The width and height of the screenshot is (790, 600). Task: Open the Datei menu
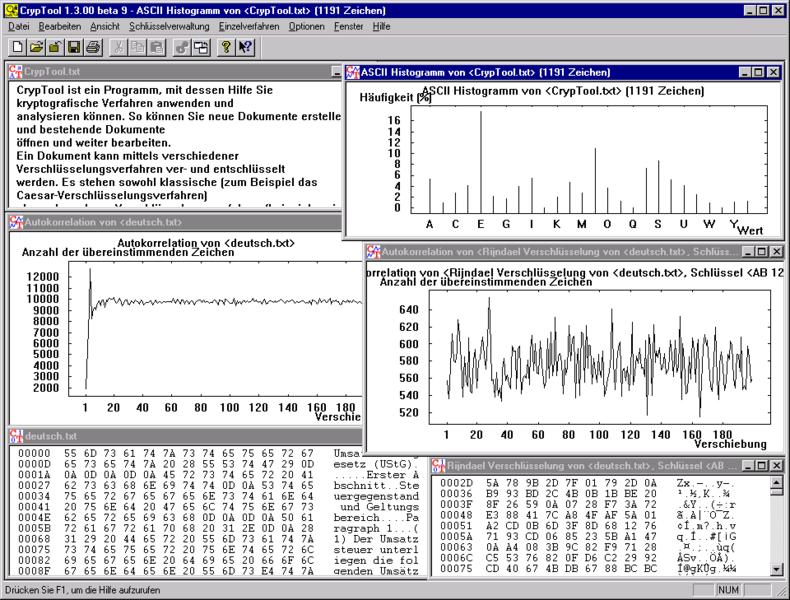[x=20, y=26]
